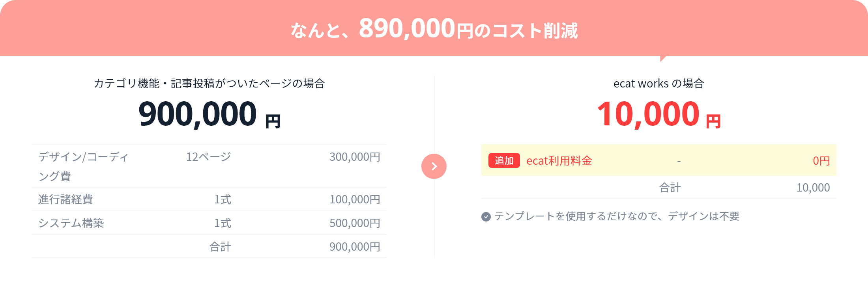Click the 890,000円のコスト削減 banner heading
Image resolution: width=868 pixels, height=283 pixels.
[x=434, y=29]
